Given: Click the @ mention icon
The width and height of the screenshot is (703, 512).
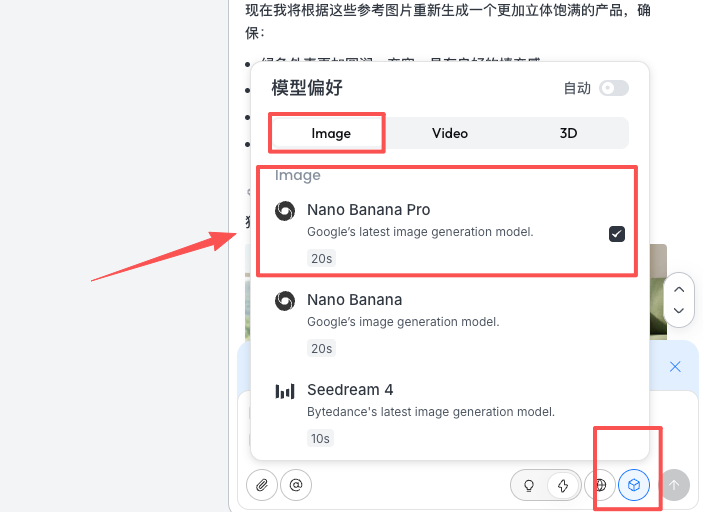Looking at the screenshot, I should pyautogui.click(x=296, y=485).
